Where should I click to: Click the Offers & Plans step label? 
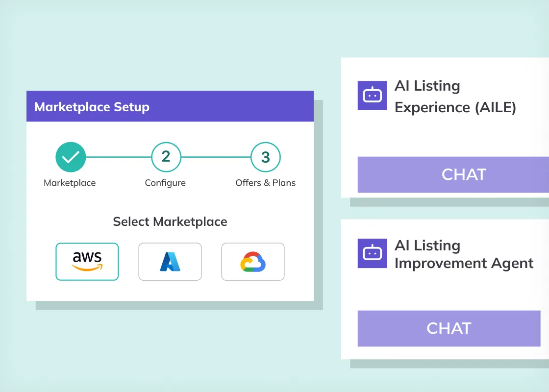265,183
